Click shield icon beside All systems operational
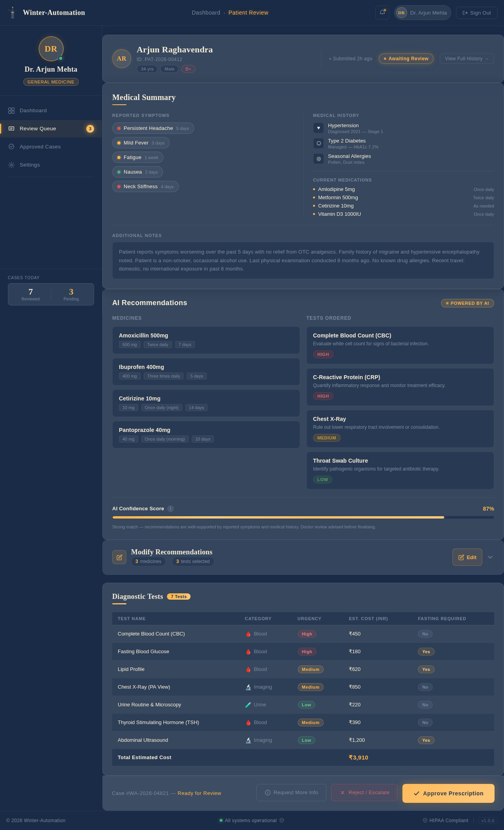The image size is (504, 830). pos(282,821)
